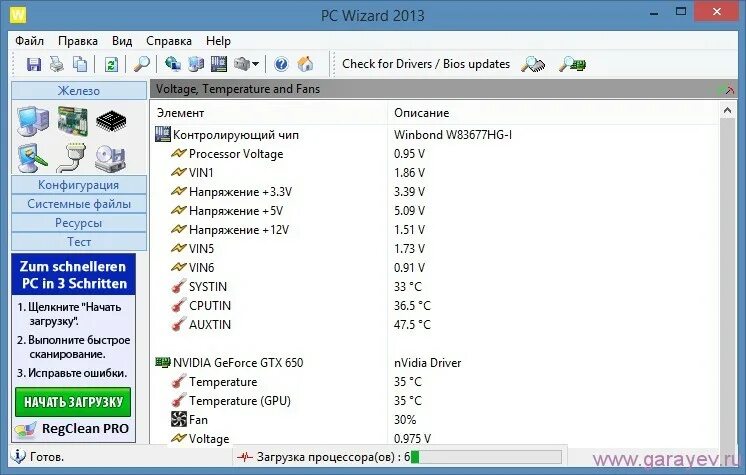Image resolution: width=746 pixels, height=475 pixels.
Task: Click the globe network toolbar icon
Action: click(x=173, y=64)
